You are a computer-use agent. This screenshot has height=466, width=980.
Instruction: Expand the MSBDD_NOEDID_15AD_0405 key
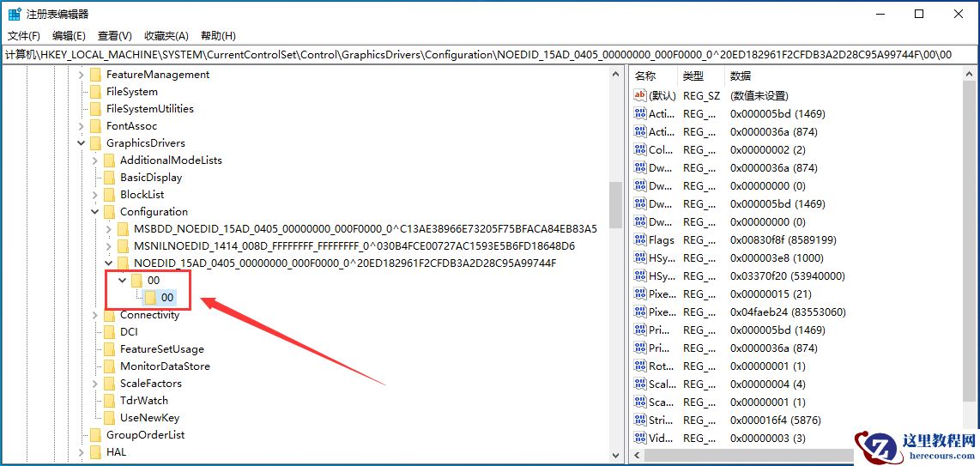pyautogui.click(x=109, y=228)
